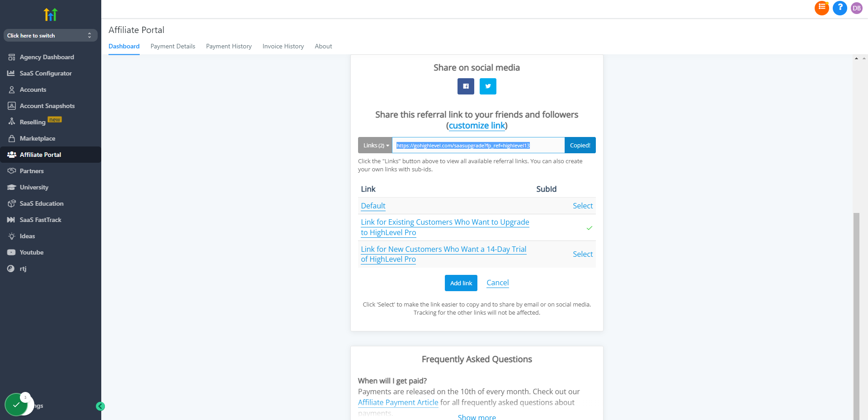The image size is (868, 420).
Task: Switch to the Payment History tab
Action: point(229,46)
